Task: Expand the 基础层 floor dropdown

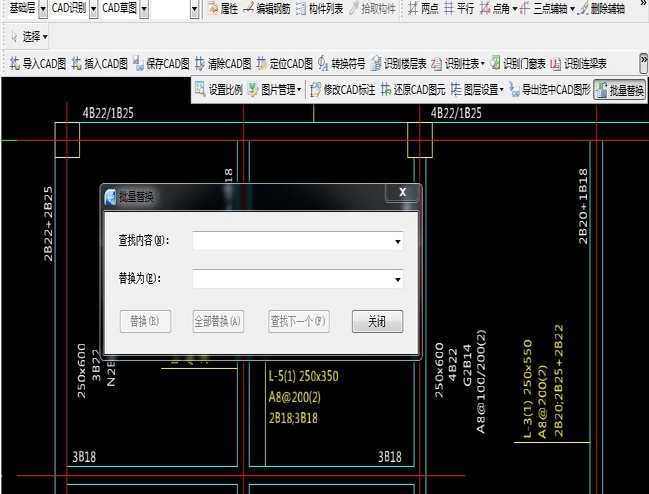Action: [43, 9]
